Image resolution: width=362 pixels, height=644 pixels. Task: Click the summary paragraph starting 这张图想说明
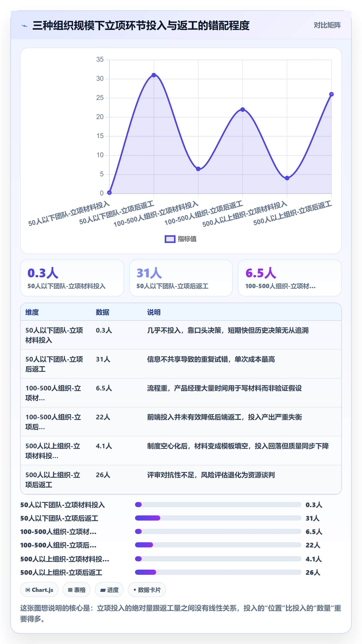[181, 614]
